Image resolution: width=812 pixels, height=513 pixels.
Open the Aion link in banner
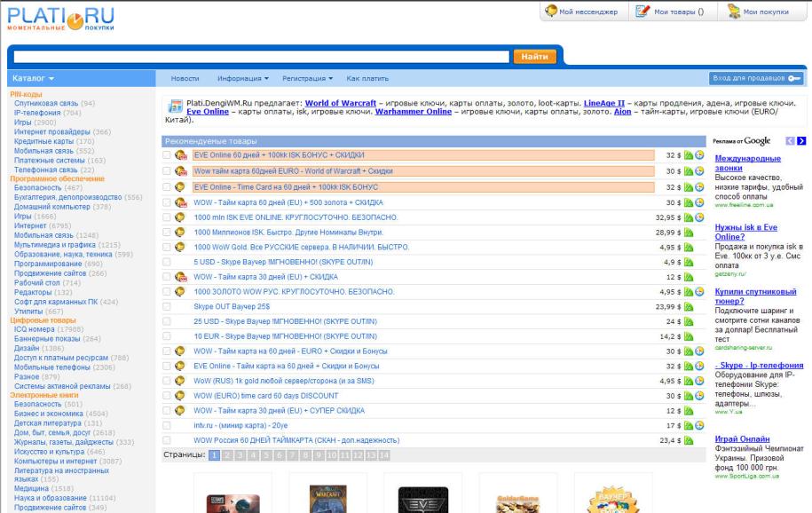click(x=622, y=112)
